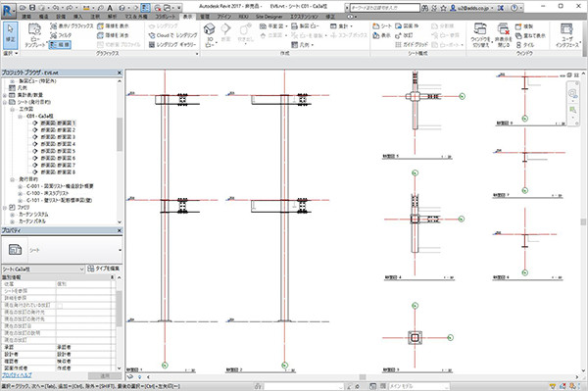Check the currently issued revision checkbox
Screen dimensions: 588x391
coord(60,306)
